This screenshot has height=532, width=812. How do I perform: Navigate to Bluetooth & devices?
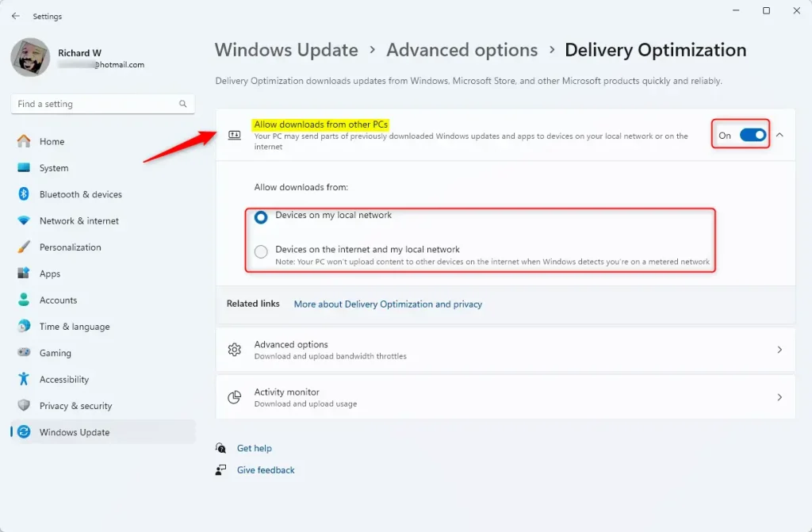(x=102, y=194)
